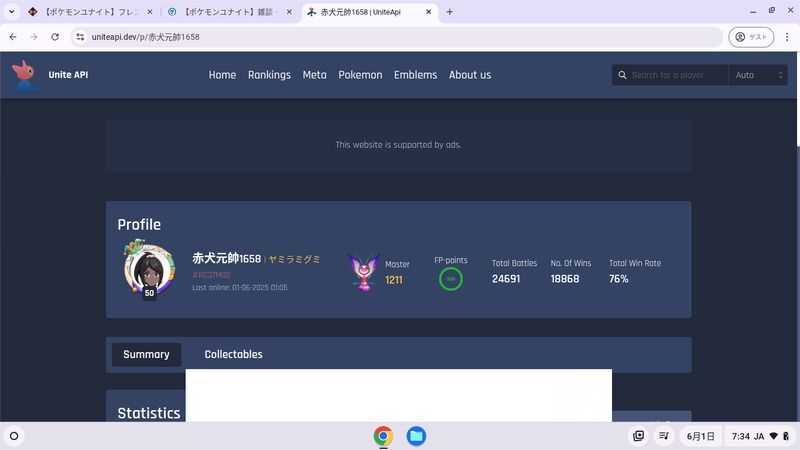Open the Chrome three-dot menu
800x450 pixels.
pos(787,37)
